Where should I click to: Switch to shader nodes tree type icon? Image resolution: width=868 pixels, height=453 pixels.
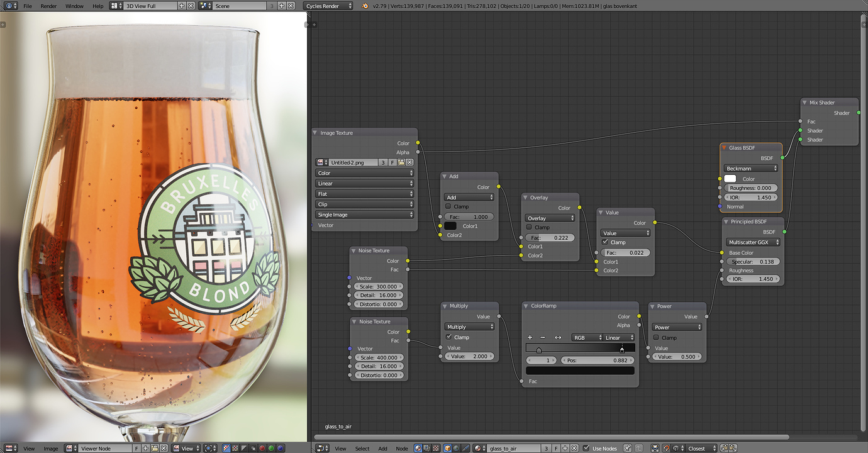[418, 448]
